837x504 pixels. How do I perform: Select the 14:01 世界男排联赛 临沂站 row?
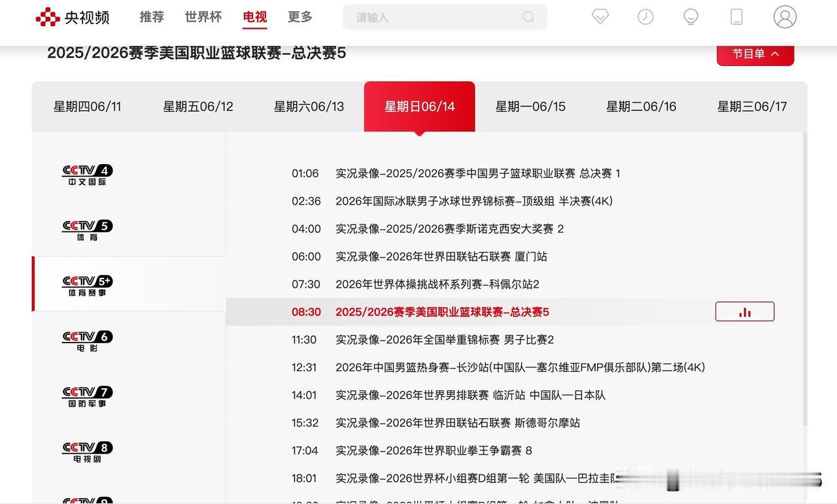(516, 395)
